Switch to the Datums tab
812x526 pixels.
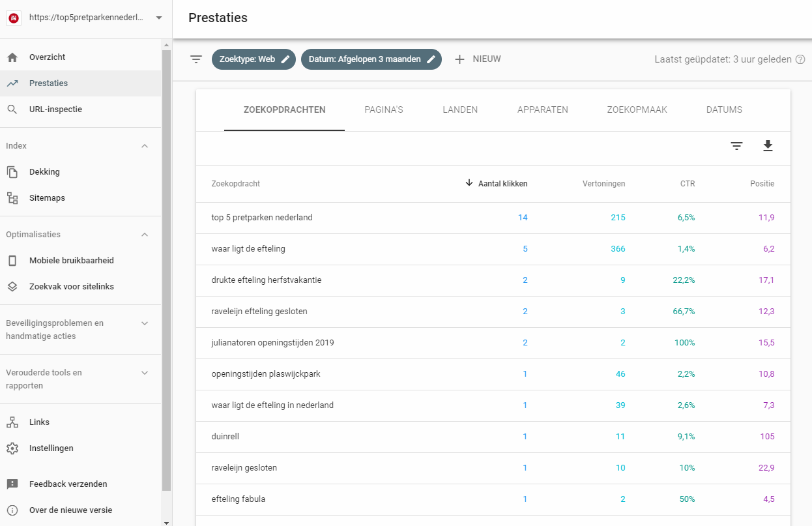click(724, 110)
